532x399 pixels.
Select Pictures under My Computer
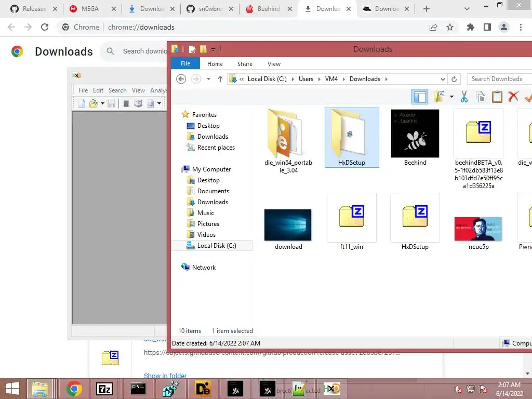pyautogui.click(x=208, y=223)
